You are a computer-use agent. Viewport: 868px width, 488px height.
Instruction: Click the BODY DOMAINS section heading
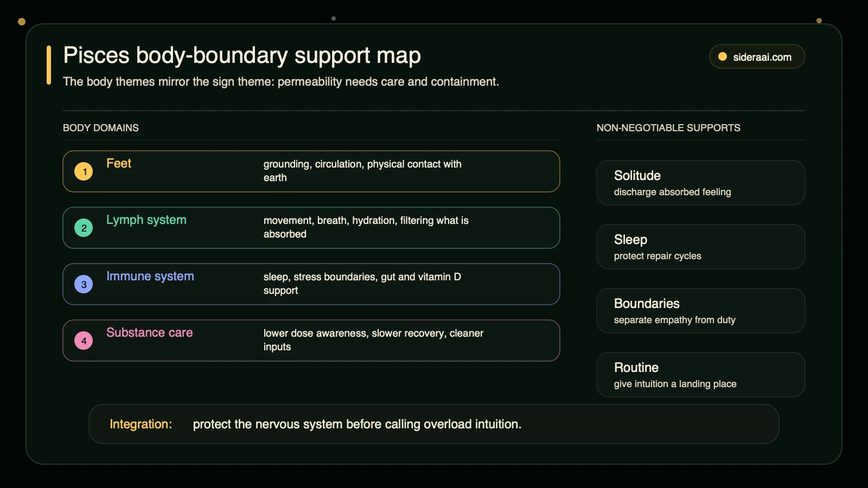tap(101, 128)
